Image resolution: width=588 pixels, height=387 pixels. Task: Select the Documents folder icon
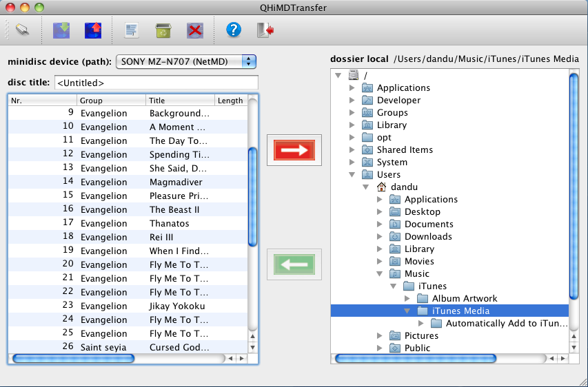pyautogui.click(x=395, y=224)
